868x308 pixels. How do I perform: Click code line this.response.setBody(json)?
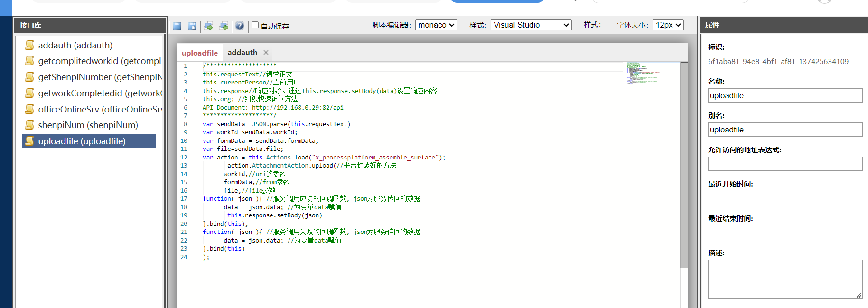point(275,215)
